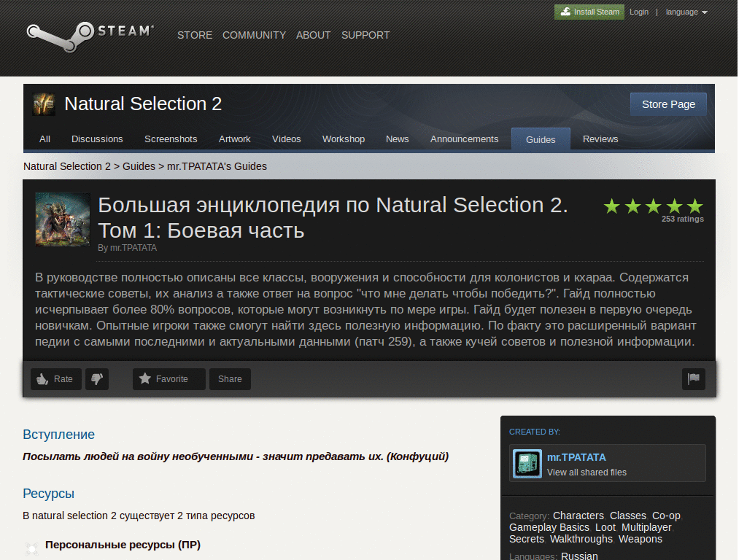Click the 253 ratings text
The height and width of the screenshot is (560, 747).
click(682, 219)
